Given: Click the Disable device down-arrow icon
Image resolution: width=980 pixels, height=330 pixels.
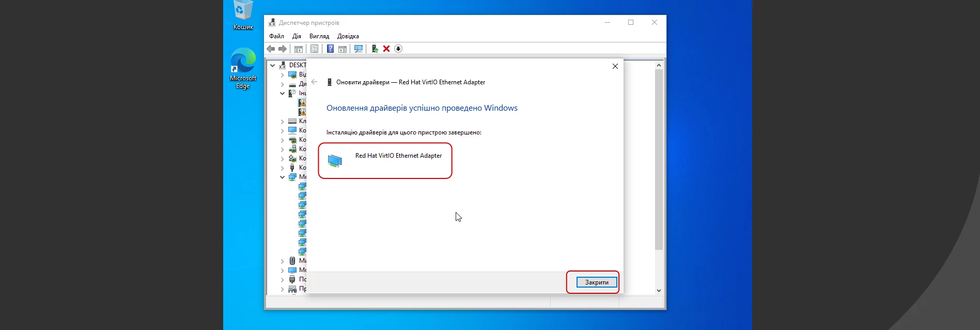Looking at the screenshot, I should (398, 49).
